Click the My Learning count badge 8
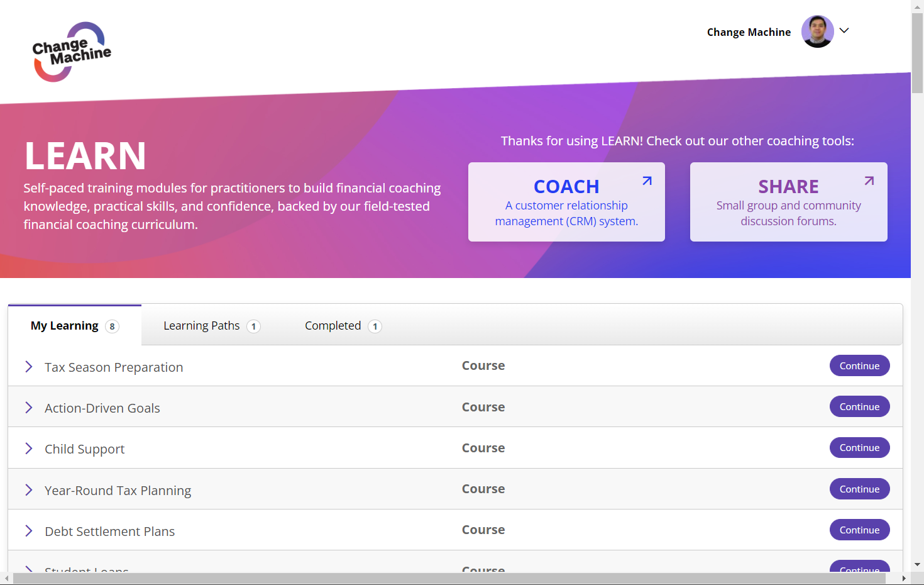 tap(112, 326)
